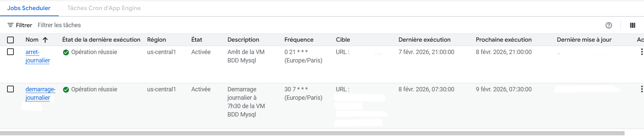Screen dimensions: 644x136
Task: Click the sort arrow next to Nom
Action: (45, 40)
